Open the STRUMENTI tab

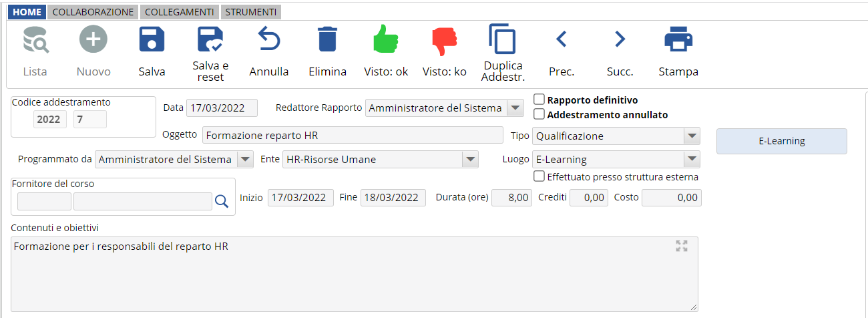tap(250, 12)
